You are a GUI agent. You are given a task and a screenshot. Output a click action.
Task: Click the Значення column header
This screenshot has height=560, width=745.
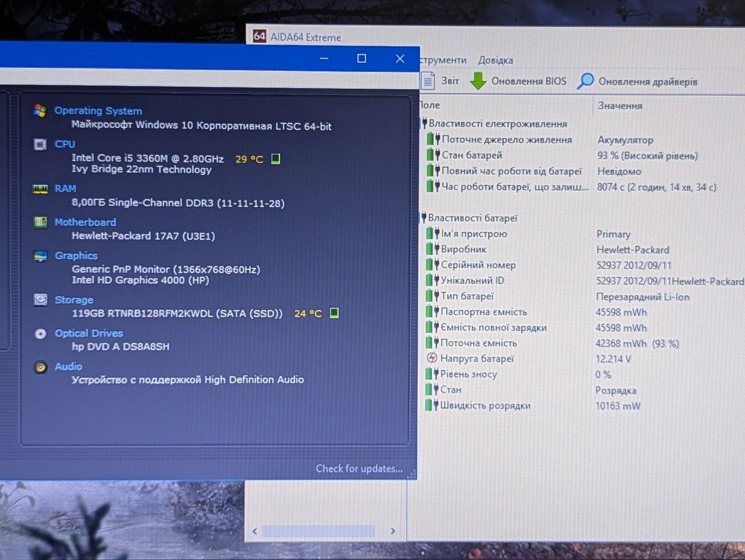point(620,106)
